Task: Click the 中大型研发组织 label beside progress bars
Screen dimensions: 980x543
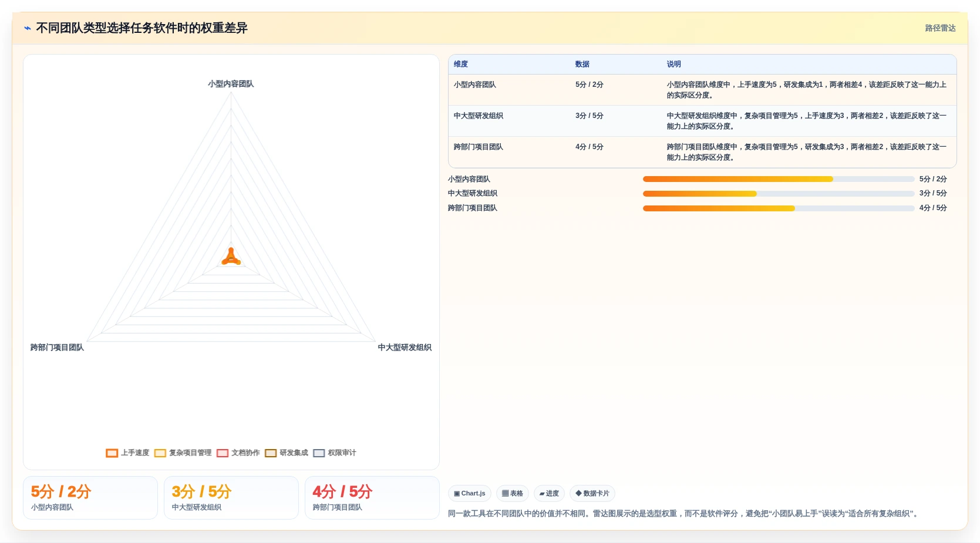Action: point(473,193)
